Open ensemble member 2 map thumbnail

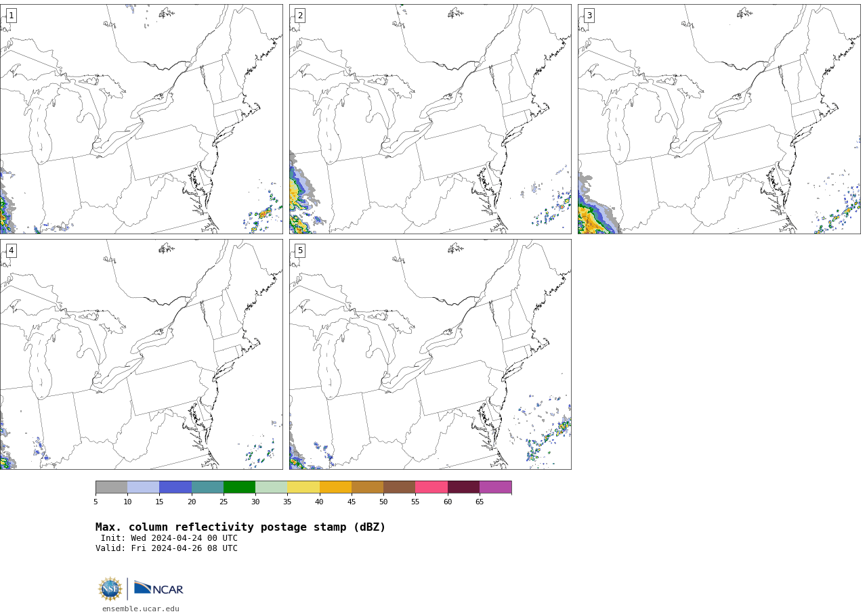pyautogui.click(x=430, y=119)
